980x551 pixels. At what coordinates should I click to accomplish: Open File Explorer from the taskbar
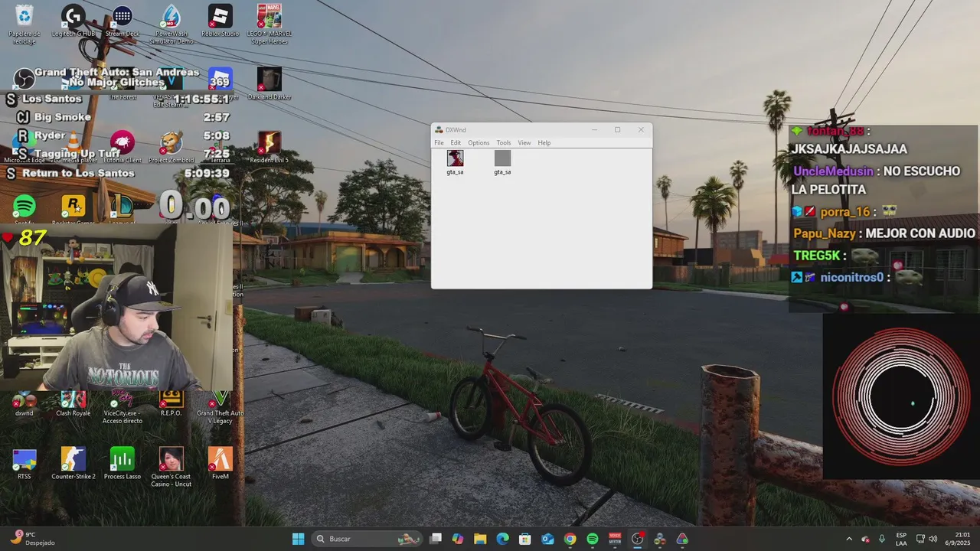tap(480, 539)
